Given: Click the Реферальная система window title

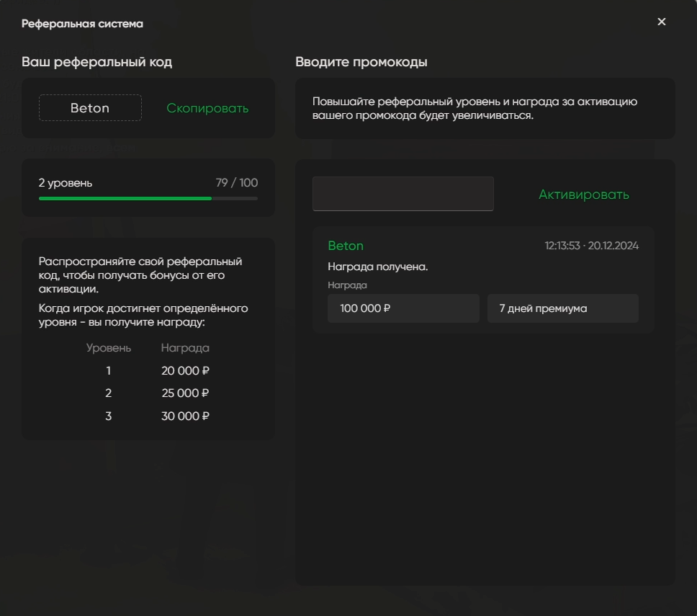Looking at the screenshot, I should point(82,24).
